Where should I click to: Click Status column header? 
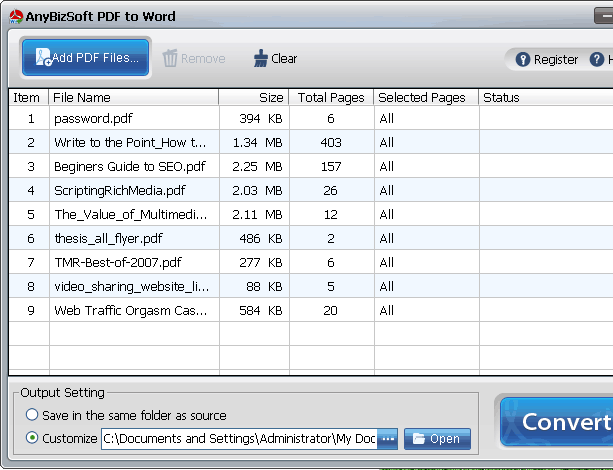click(x=546, y=97)
